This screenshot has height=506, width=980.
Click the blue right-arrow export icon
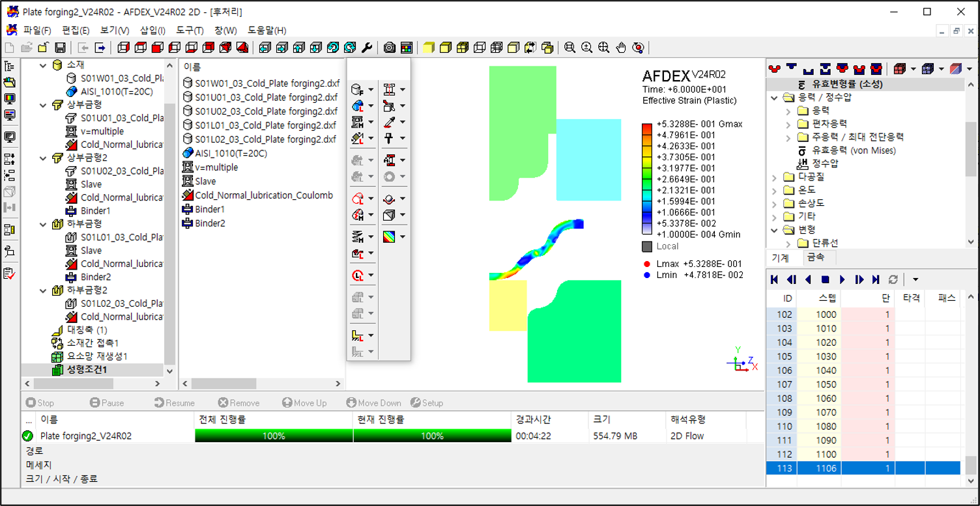pos(100,48)
